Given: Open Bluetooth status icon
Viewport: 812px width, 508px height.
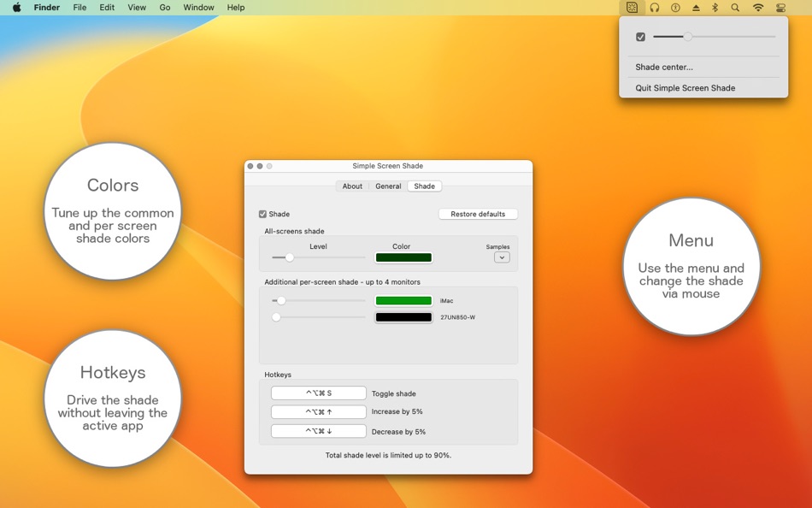Looking at the screenshot, I should [x=715, y=7].
